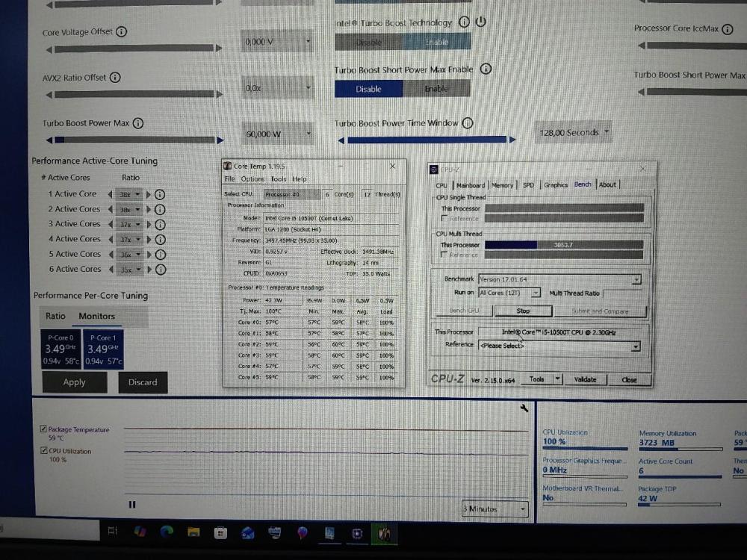Click CPU-Z title bar app icon
Viewport: 747px width, 560px height.
(433, 169)
